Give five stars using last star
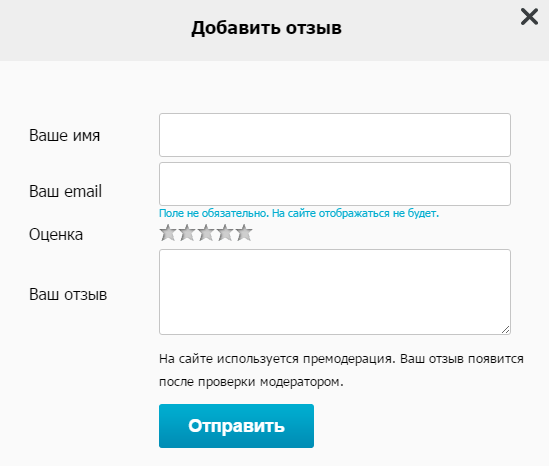The width and height of the screenshot is (549, 466). [244, 233]
